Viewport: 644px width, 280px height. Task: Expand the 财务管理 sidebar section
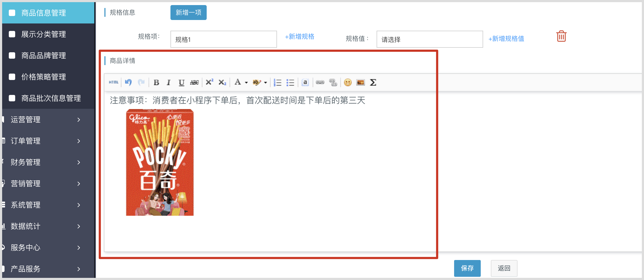click(48, 162)
